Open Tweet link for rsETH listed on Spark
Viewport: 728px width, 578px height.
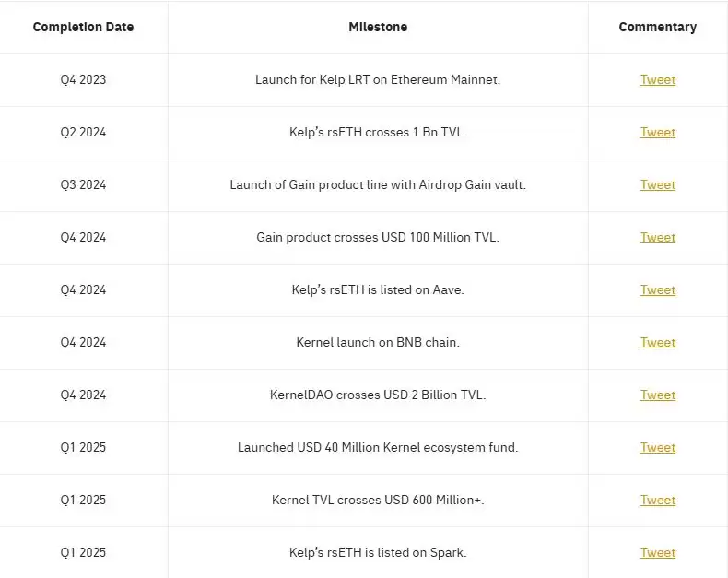(657, 552)
